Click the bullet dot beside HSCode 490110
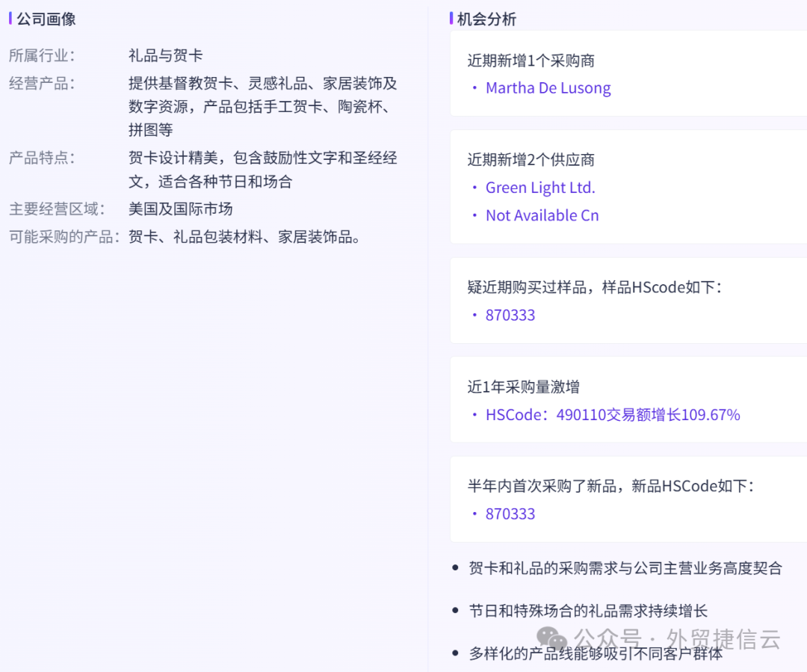 point(474,415)
